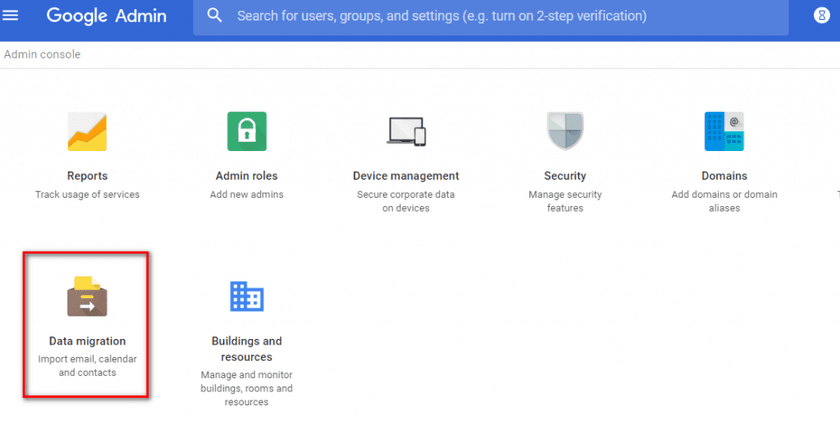Click the Reports label
Image resolution: width=840 pixels, height=424 pixels.
tap(87, 176)
